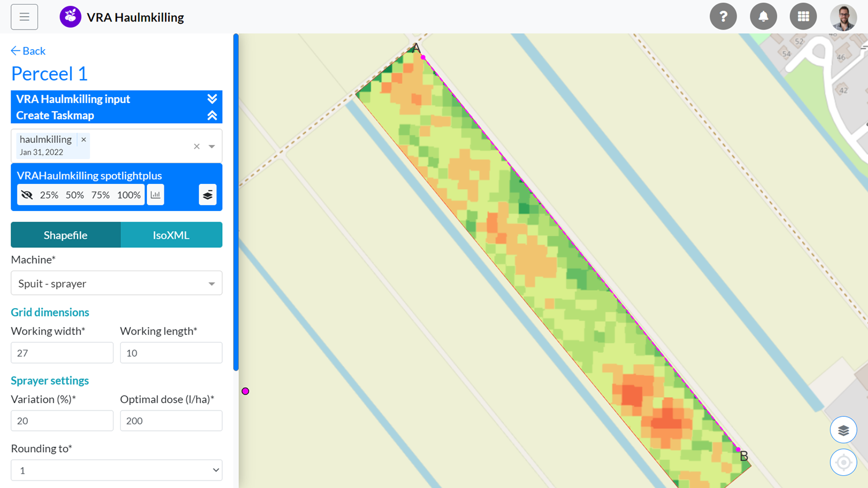This screenshot has width=868, height=488.
Task: Open the Machine dropdown Spuit - sprayer
Action: pos(116,283)
